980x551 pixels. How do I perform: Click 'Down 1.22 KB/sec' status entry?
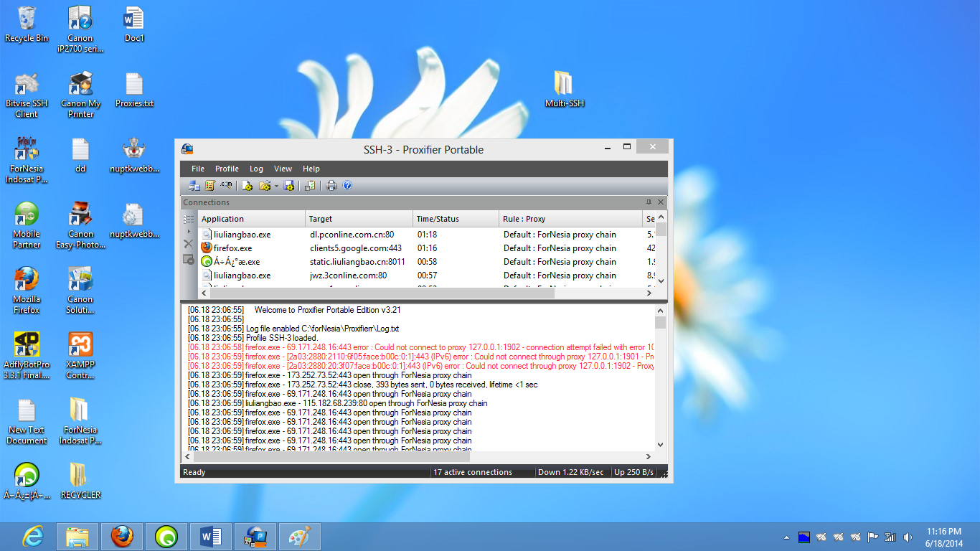click(571, 472)
